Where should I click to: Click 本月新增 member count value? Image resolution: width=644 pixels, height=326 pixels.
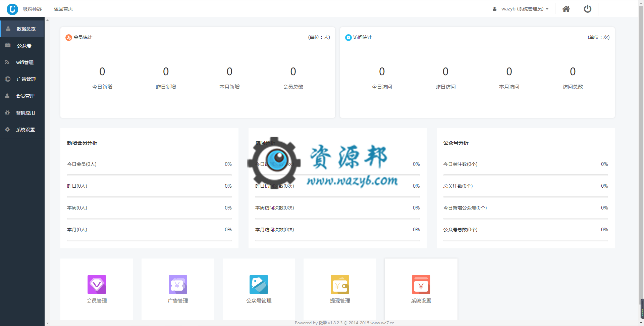(229, 72)
